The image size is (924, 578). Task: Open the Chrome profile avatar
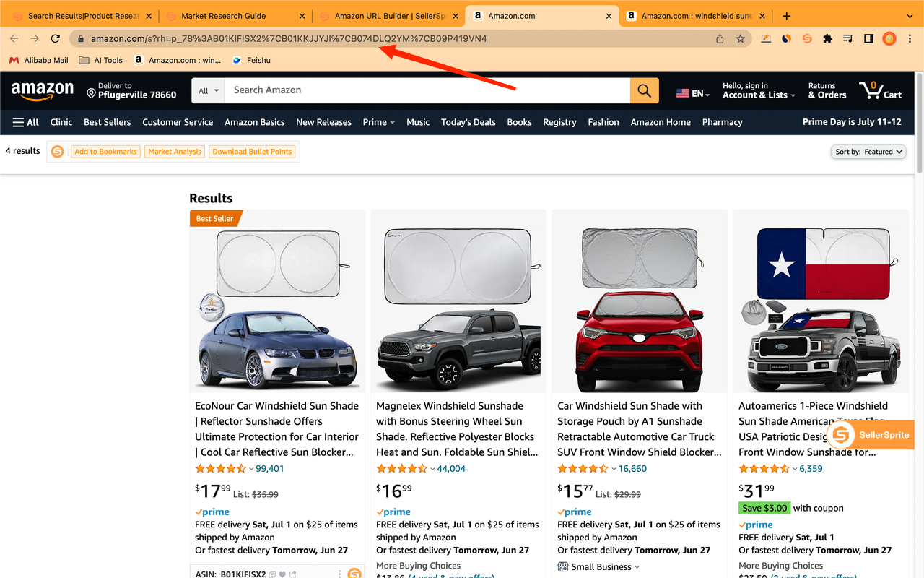[x=889, y=38]
